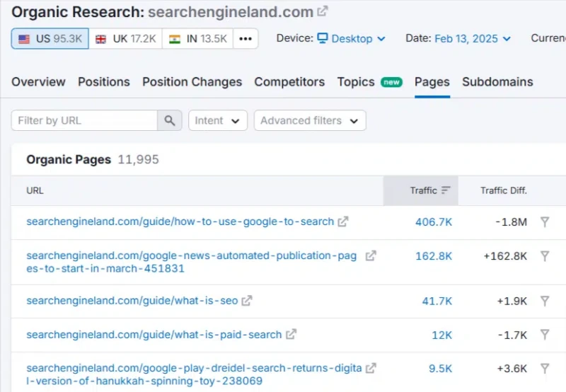This screenshot has height=392, width=566.
Task: Click the search magnifier button beside URL filter
Action: [x=169, y=120]
